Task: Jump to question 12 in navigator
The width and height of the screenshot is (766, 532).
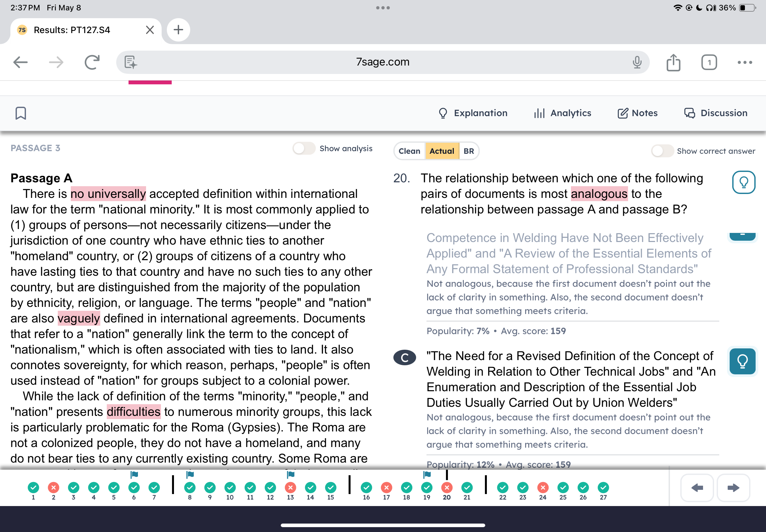Action: click(x=270, y=488)
